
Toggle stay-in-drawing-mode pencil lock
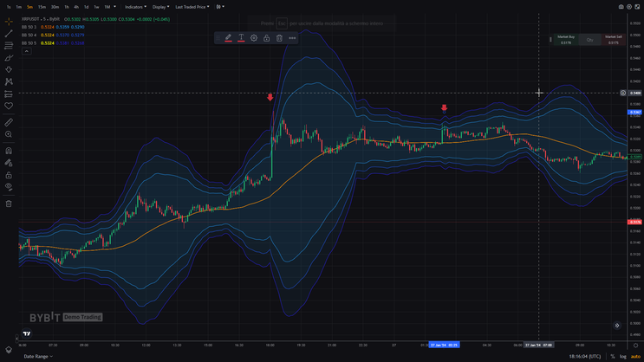tap(9, 163)
